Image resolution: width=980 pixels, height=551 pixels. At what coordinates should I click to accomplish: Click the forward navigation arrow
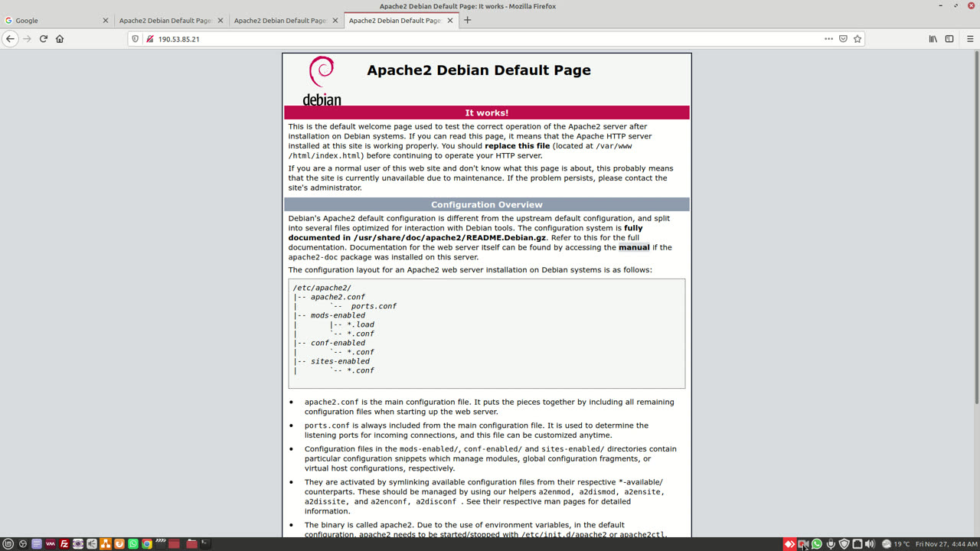tap(27, 39)
